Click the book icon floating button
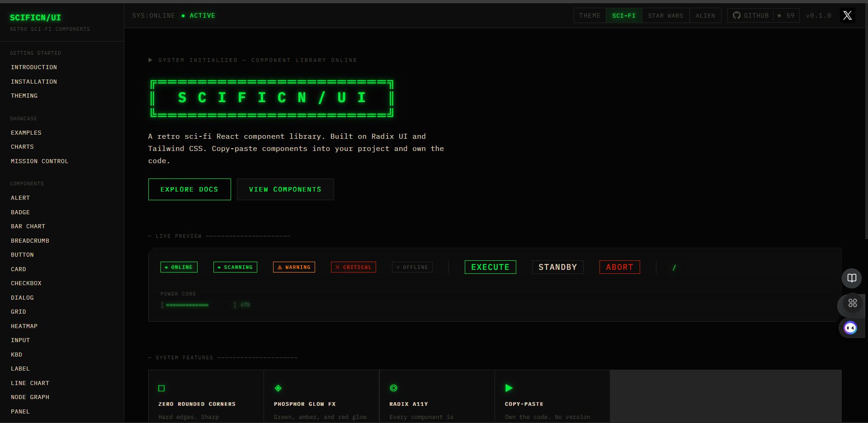Screen dimensions: 868x423 point(852,278)
